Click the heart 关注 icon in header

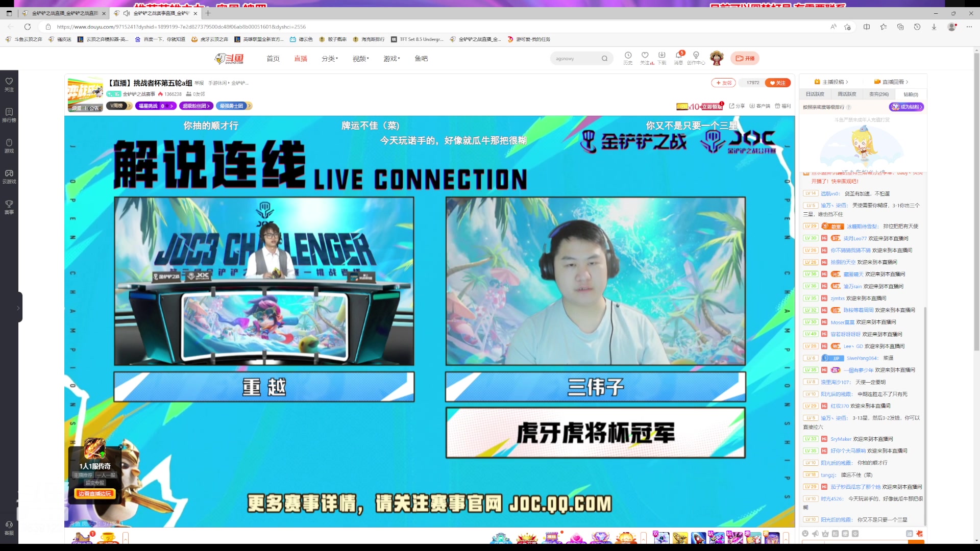(645, 55)
